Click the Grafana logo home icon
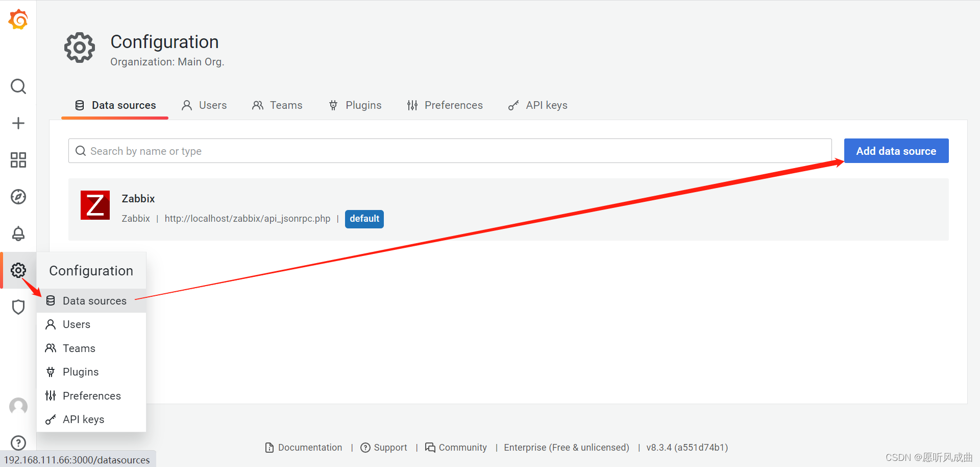Screen dimensions: 980x467 pyautogui.click(x=18, y=19)
